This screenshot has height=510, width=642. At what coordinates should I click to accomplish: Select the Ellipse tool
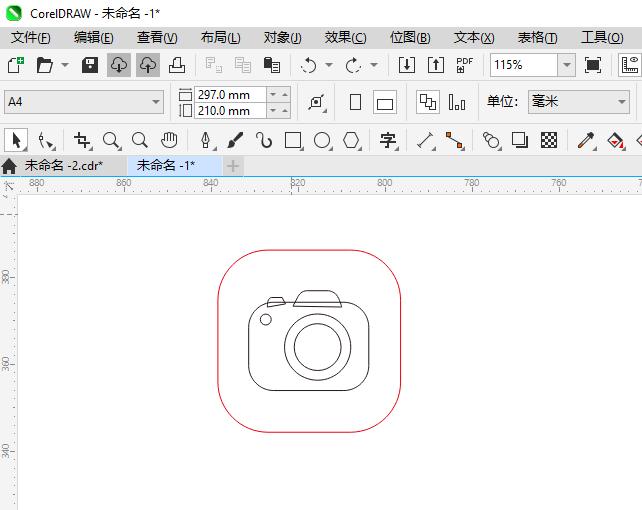[323, 140]
